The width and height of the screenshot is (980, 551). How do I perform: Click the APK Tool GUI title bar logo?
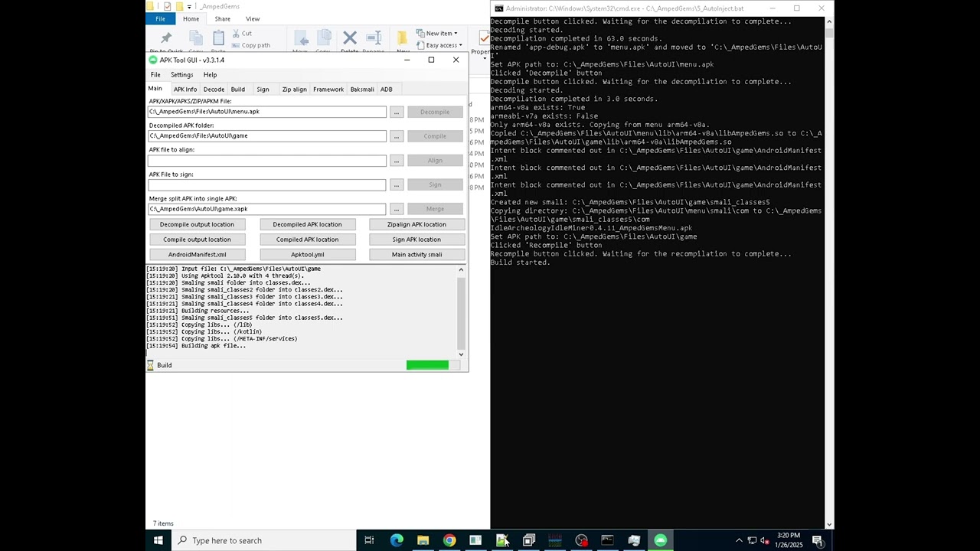pyautogui.click(x=153, y=60)
